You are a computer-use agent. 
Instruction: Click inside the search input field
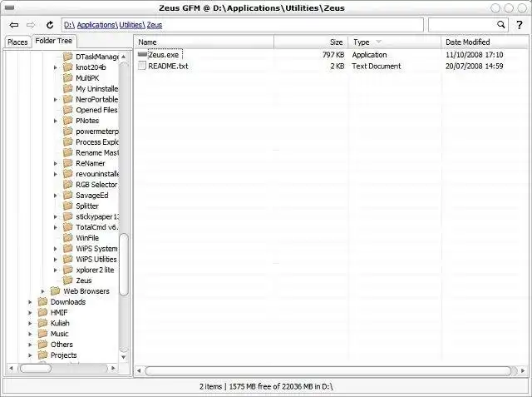point(462,25)
